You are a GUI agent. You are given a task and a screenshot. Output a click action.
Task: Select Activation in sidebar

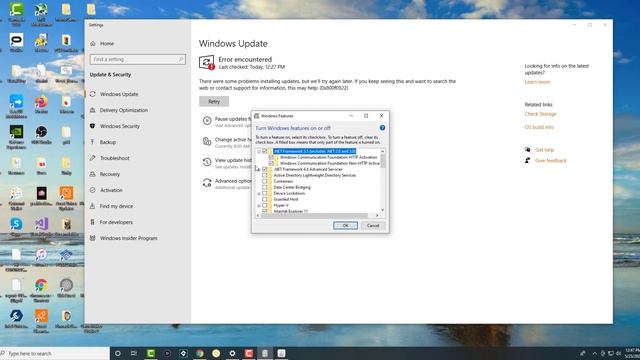(111, 190)
